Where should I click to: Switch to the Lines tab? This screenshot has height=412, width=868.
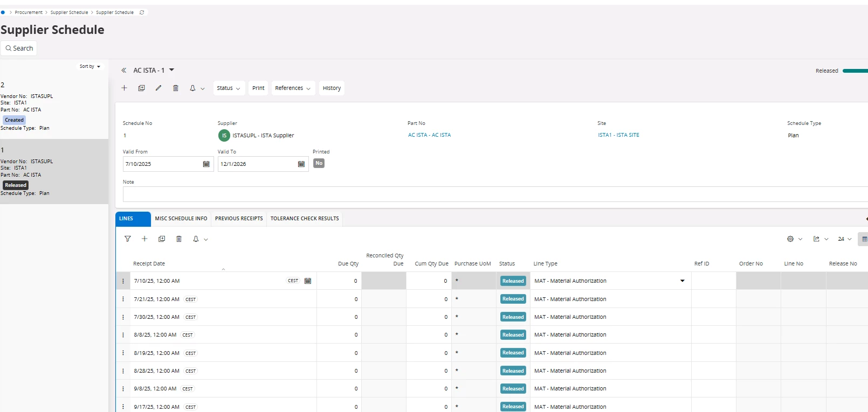coord(133,219)
